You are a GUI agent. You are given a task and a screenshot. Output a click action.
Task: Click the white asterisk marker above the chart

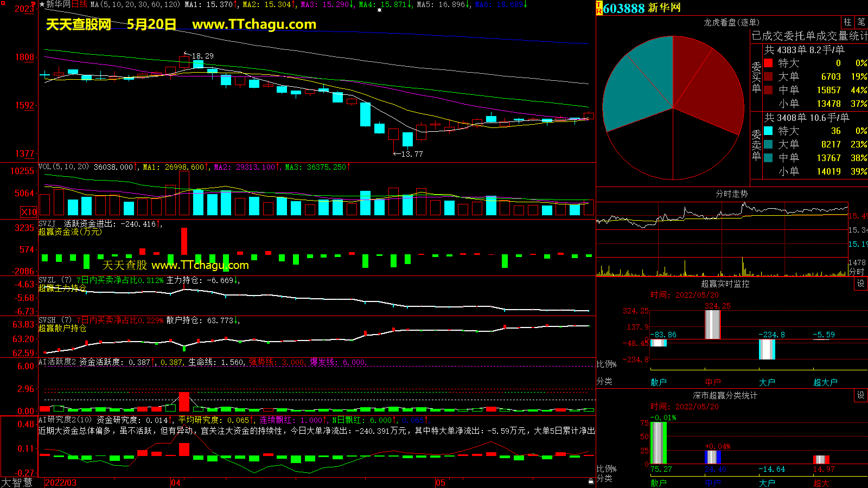[379, 10]
